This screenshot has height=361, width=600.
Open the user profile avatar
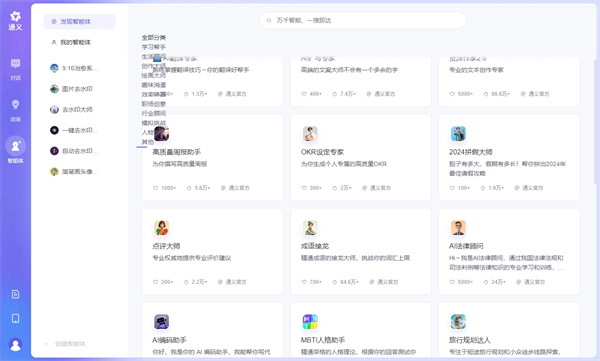(15, 345)
